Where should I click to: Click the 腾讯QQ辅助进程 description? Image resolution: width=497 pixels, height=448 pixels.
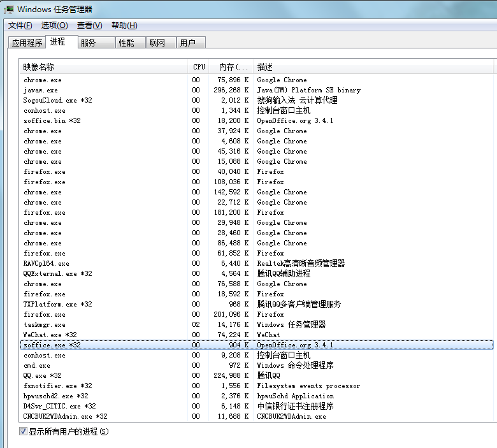pyautogui.click(x=284, y=273)
